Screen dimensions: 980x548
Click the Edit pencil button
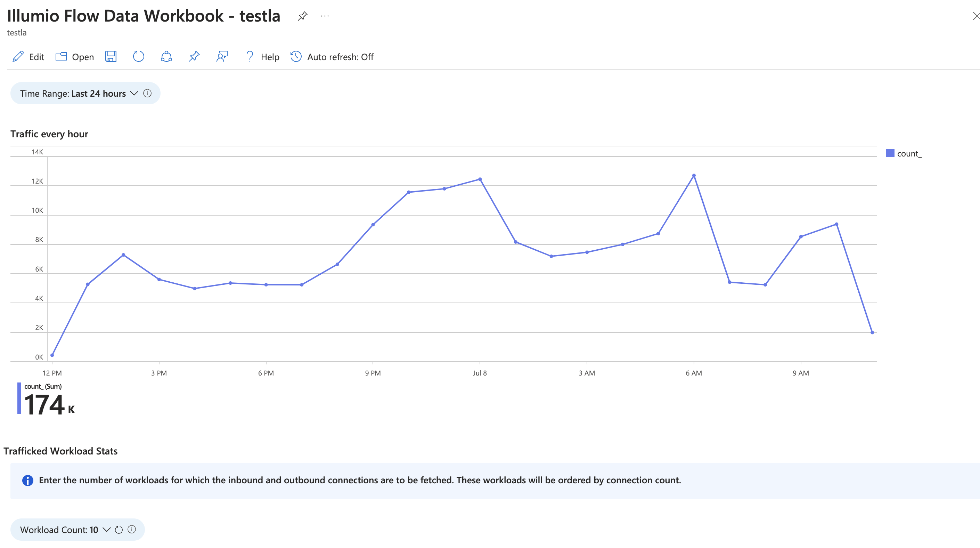tap(28, 57)
